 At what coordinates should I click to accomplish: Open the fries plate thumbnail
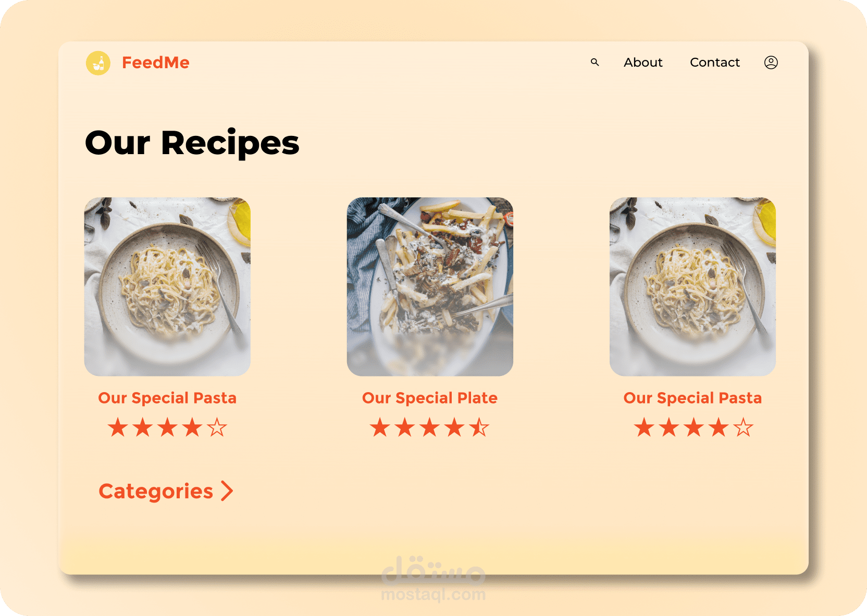(430, 286)
